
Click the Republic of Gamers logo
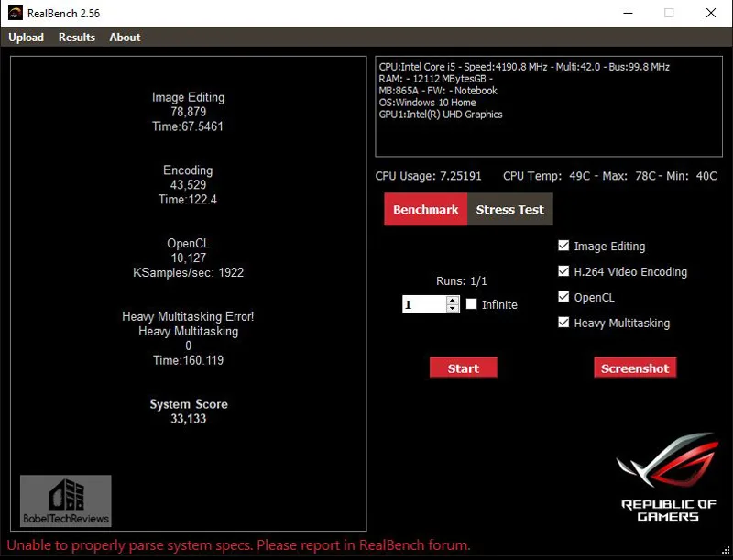(668, 477)
